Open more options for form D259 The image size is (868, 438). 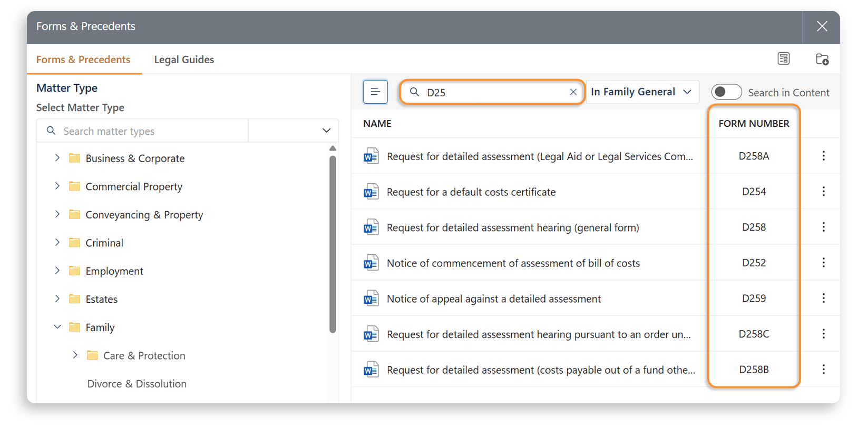click(x=823, y=298)
